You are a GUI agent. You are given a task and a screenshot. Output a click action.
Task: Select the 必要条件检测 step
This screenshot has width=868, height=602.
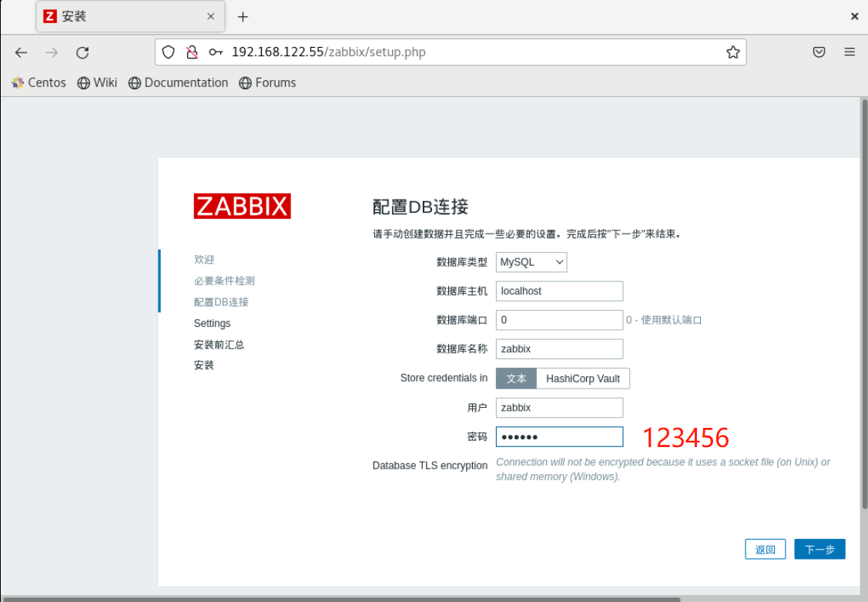pos(224,281)
